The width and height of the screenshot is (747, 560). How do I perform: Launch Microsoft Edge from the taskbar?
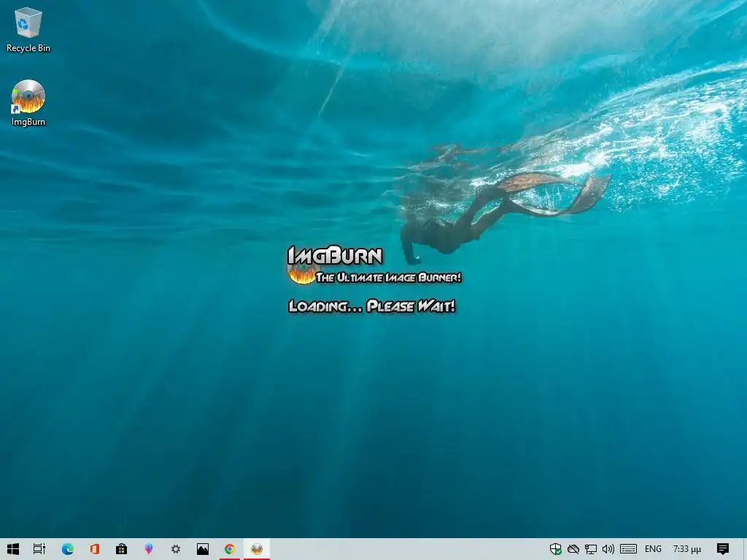(x=68, y=549)
